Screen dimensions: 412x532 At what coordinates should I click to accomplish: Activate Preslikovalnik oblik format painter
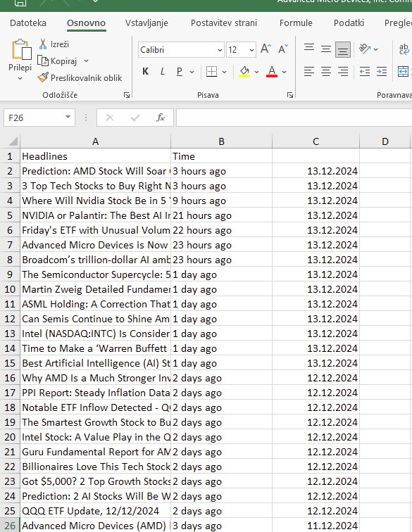click(80, 78)
